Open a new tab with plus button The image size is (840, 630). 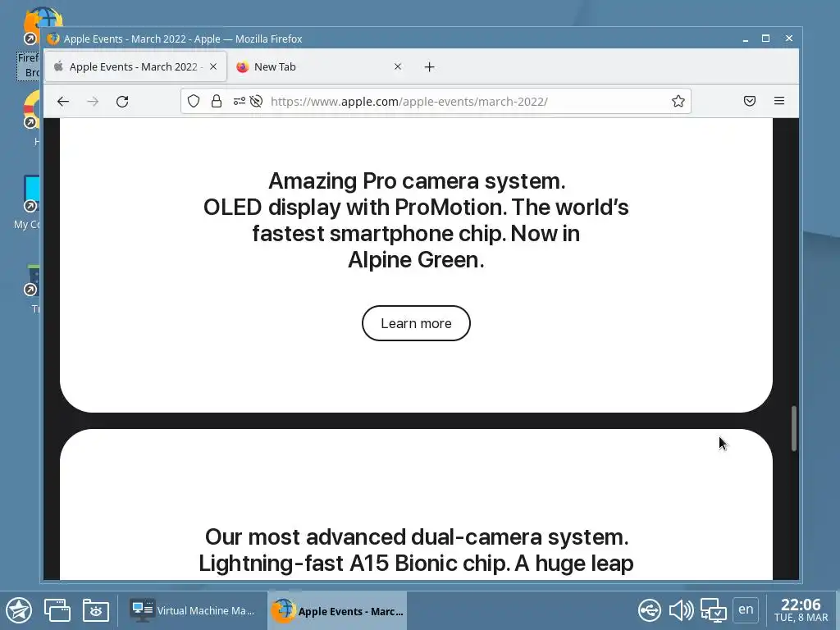click(x=429, y=67)
